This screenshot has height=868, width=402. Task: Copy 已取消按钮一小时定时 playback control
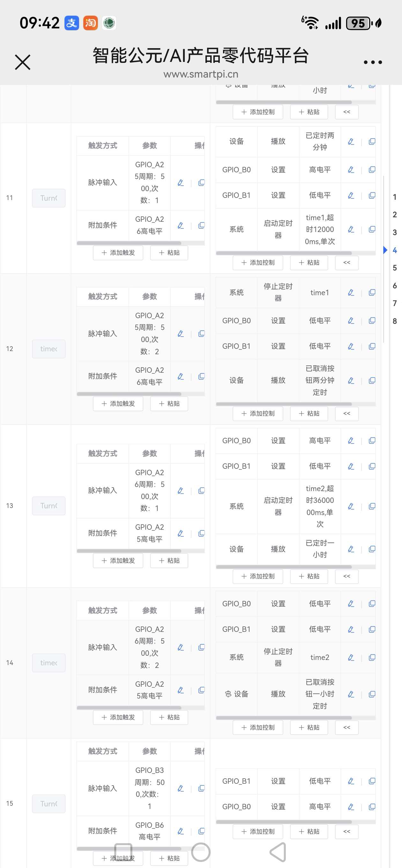tap(372, 694)
